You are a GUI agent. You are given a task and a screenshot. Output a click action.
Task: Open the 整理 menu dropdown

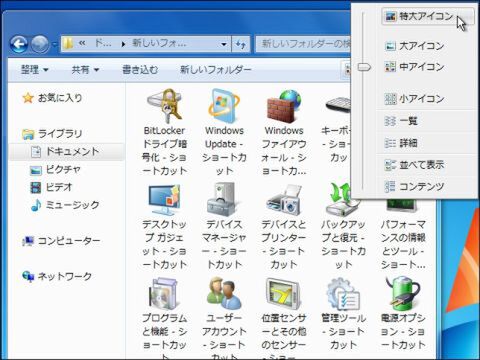[x=35, y=70]
